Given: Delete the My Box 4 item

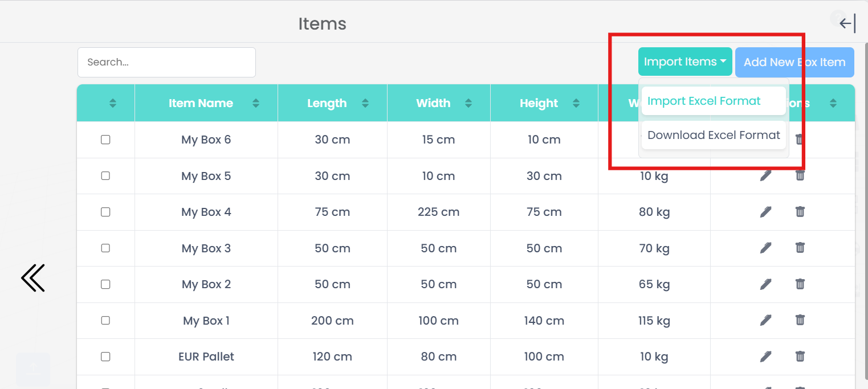Looking at the screenshot, I should (800, 212).
